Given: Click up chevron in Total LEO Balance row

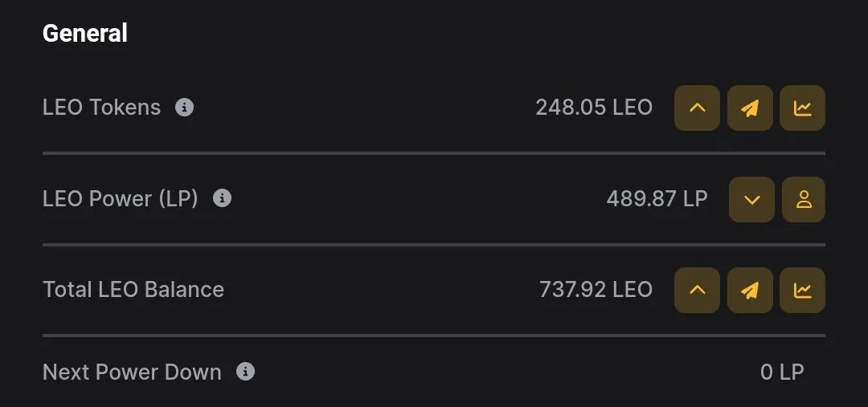Looking at the screenshot, I should [697, 291].
